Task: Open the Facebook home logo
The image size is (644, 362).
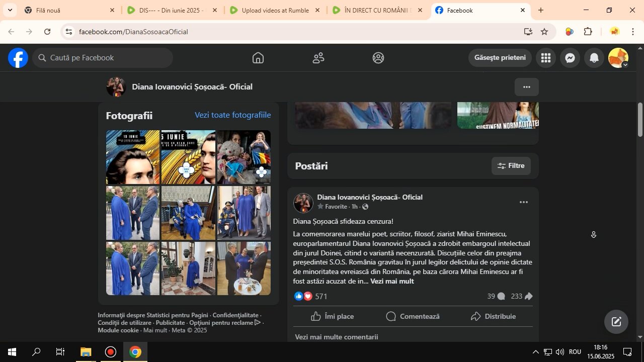Action: coord(18,58)
